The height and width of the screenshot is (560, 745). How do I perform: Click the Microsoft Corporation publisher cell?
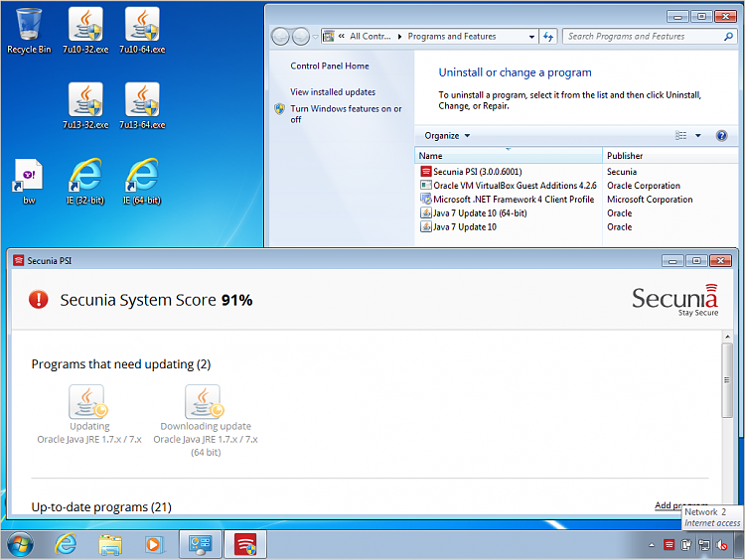pyautogui.click(x=650, y=200)
